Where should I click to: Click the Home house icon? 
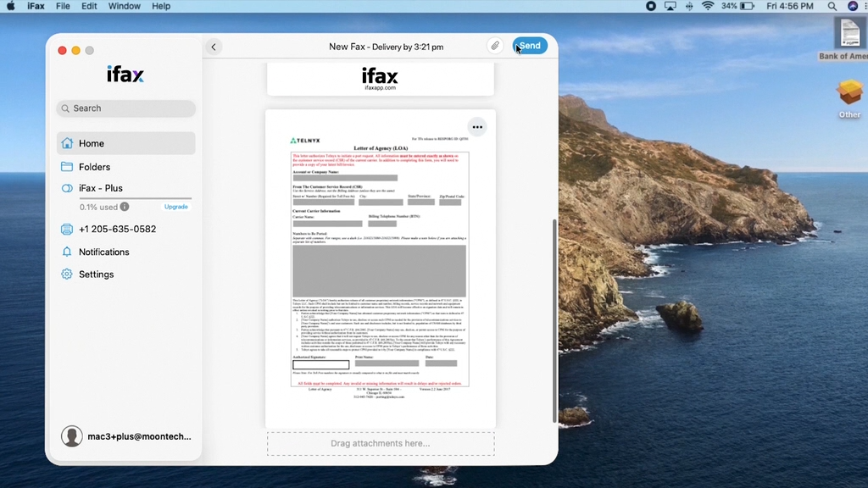(x=67, y=143)
